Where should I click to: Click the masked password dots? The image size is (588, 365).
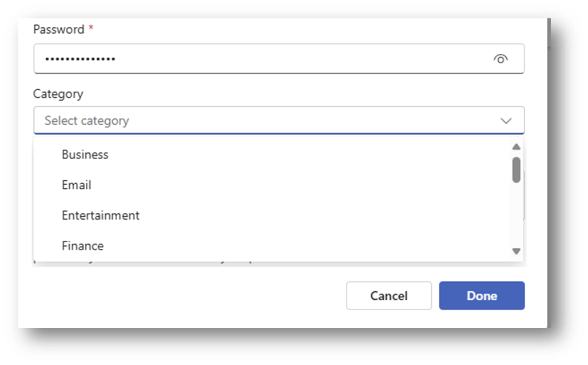[80, 59]
